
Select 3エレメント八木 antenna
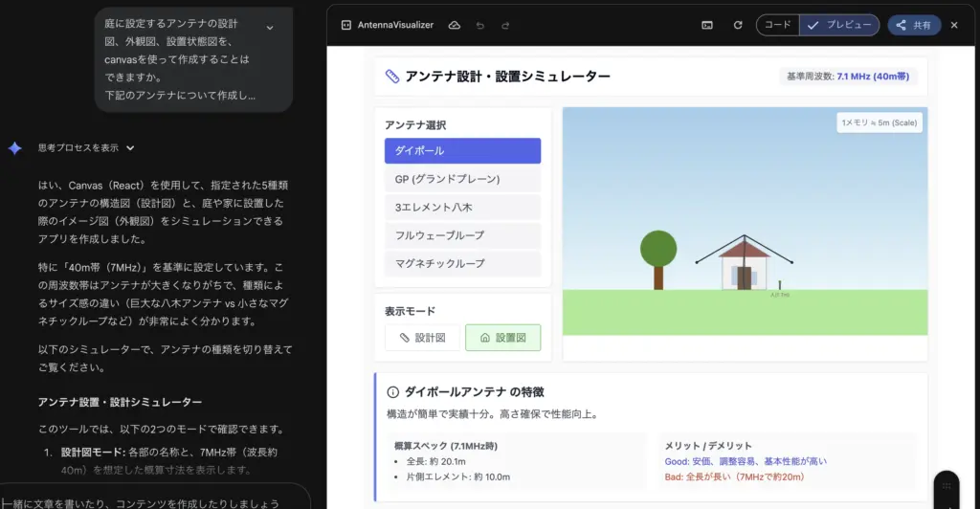tap(462, 208)
